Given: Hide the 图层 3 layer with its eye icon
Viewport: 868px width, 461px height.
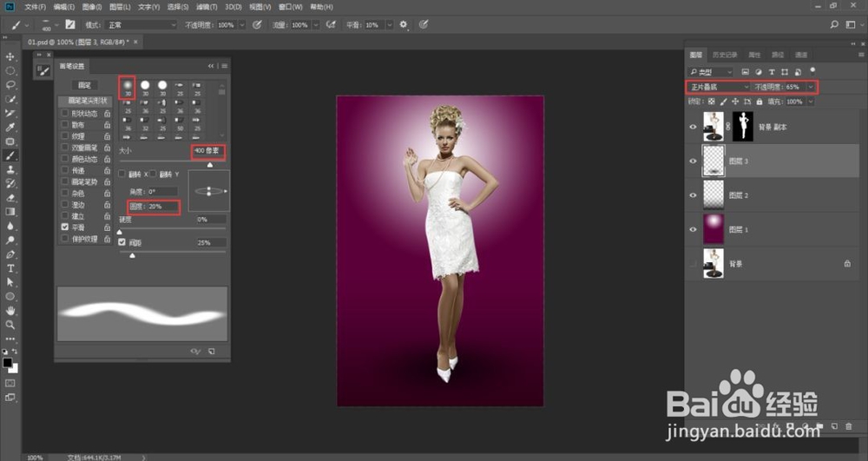Looking at the screenshot, I should [693, 161].
